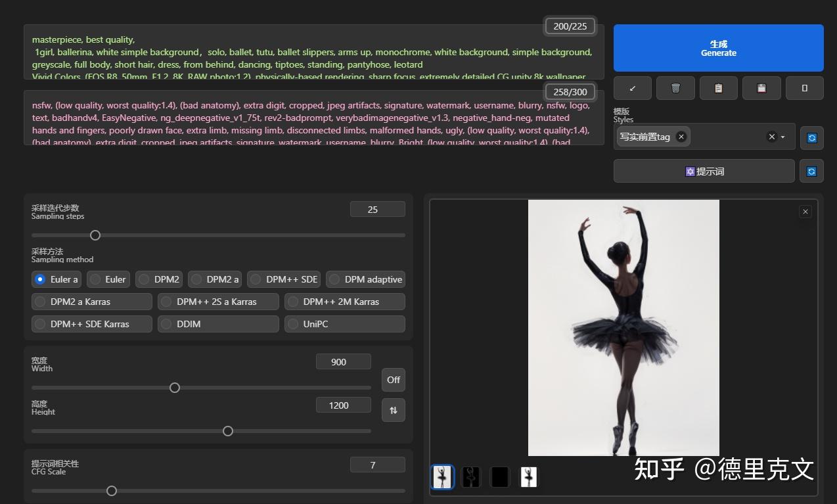Click the Width value input field
837x504 pixels.
[343, 362]
